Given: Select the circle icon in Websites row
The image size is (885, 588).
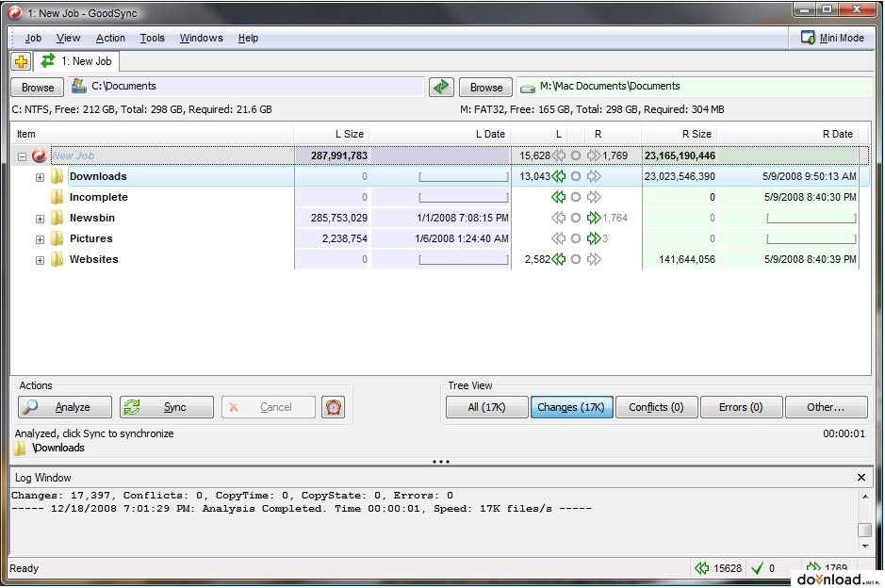Looking at the screenshot, I should [576, 259].
